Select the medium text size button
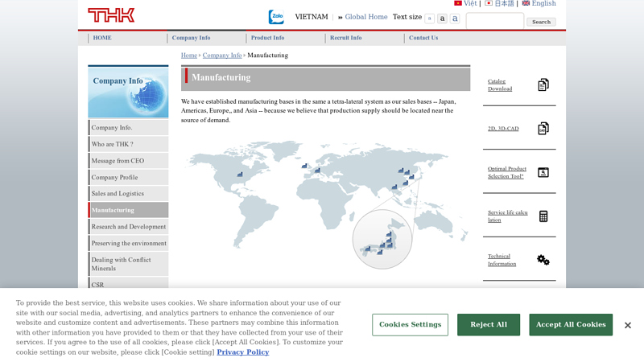 pyautogui.click(x=442, y=19)
